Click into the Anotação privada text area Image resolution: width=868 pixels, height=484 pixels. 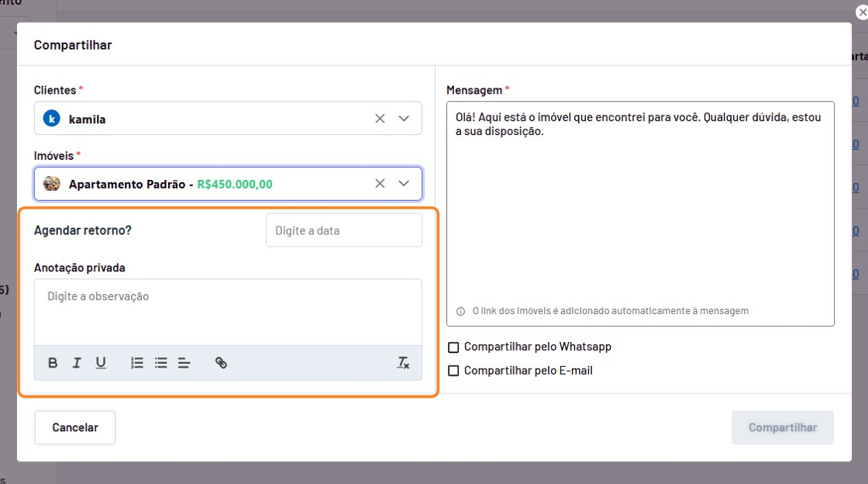pos(228,312)
